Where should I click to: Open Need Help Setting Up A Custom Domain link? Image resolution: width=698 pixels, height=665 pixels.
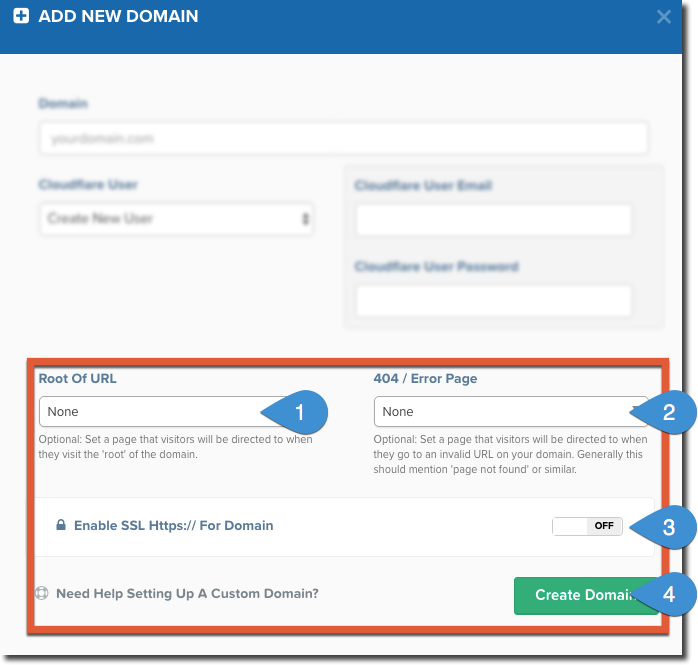coord(187,593)
